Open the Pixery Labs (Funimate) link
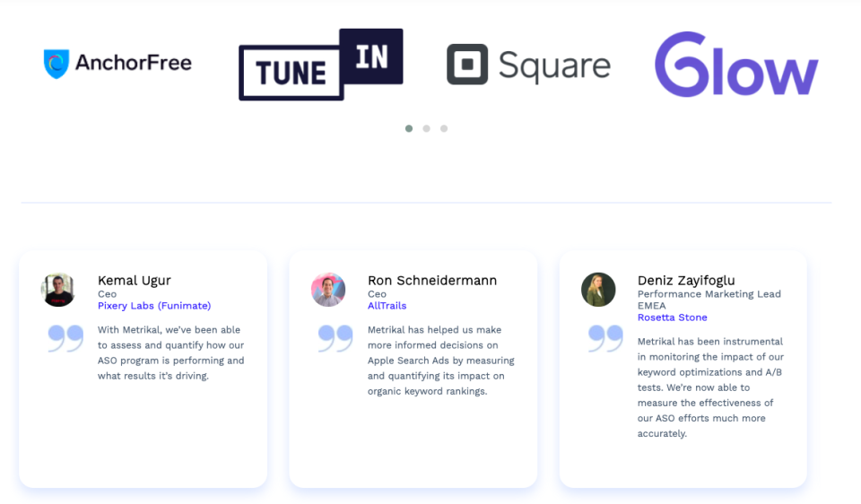Screen dimensions: 861x504 point(154,306)
